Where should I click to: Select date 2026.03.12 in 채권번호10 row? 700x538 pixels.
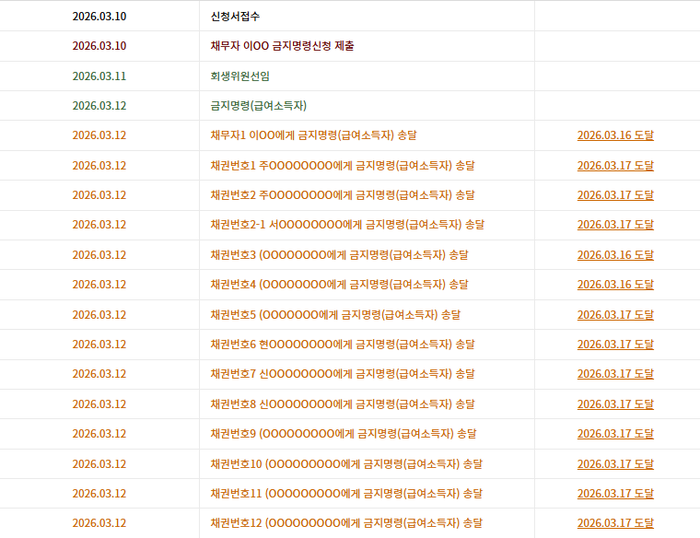(99, 464)
